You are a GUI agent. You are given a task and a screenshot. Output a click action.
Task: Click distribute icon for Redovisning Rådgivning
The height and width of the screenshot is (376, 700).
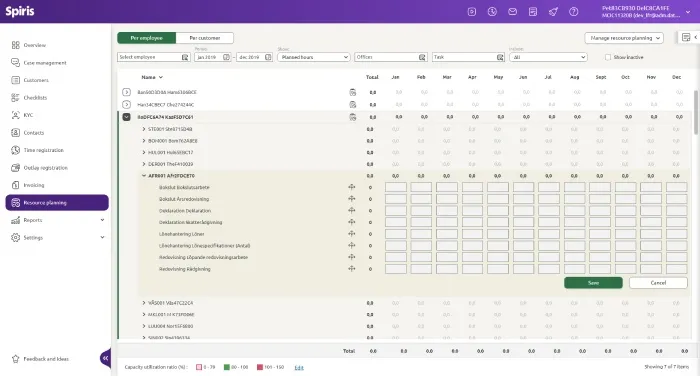[x=352, y=269]
